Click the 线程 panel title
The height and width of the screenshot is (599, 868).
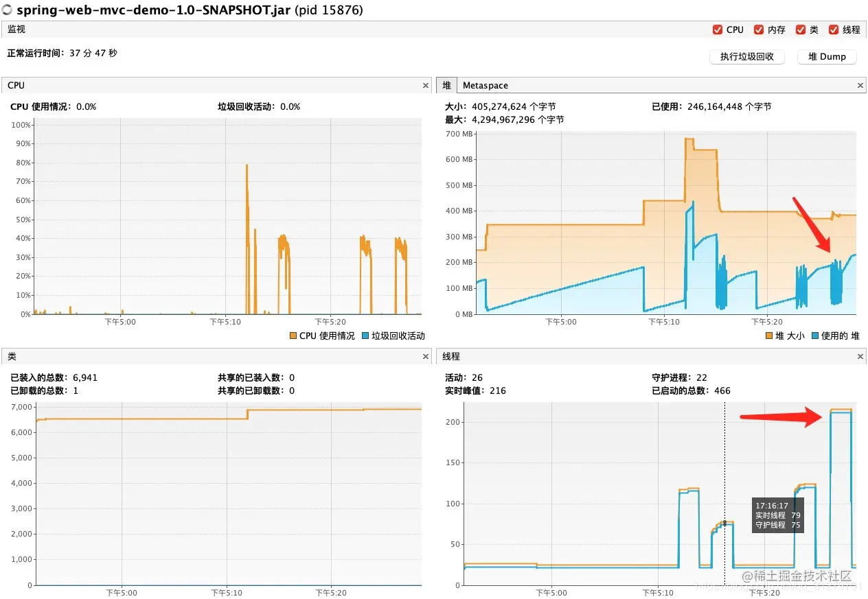451,356
